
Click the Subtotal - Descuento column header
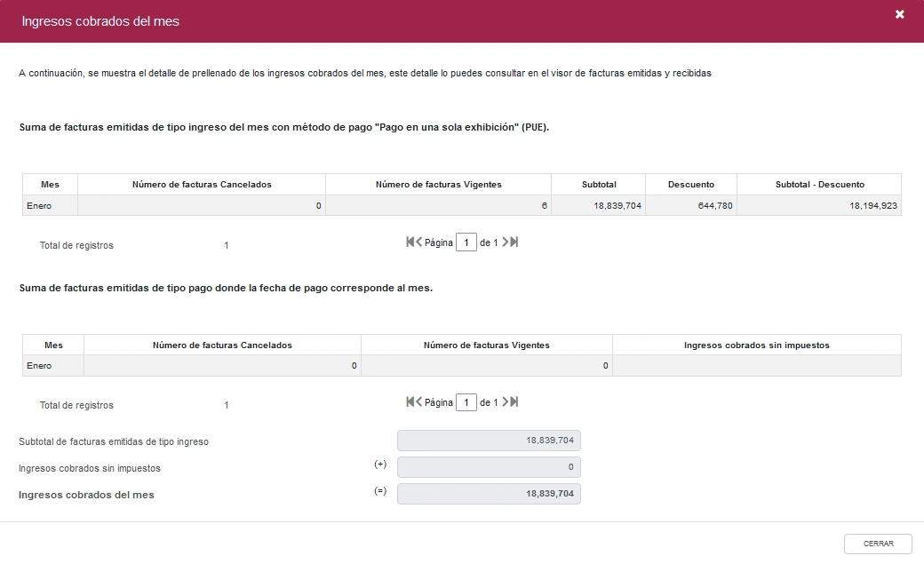tap(819, 185)
